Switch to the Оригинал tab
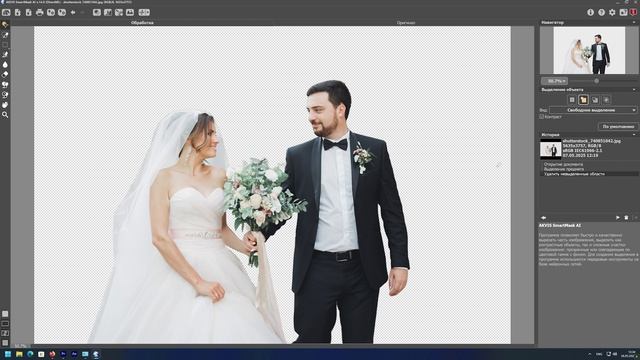Viewport: 640px width, 360px height. (406, 23)
